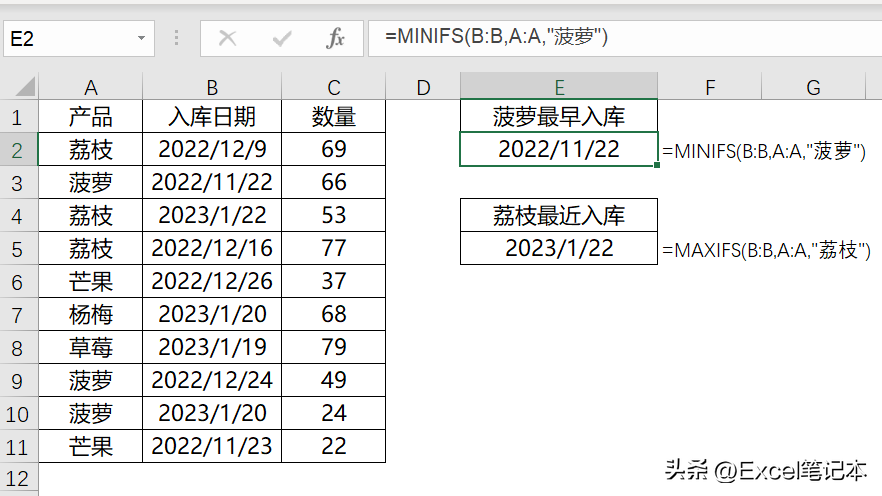Viewport: 882px width, 496px height.
Task: Click cell C11 with value 22
Action: coord(334,447)
